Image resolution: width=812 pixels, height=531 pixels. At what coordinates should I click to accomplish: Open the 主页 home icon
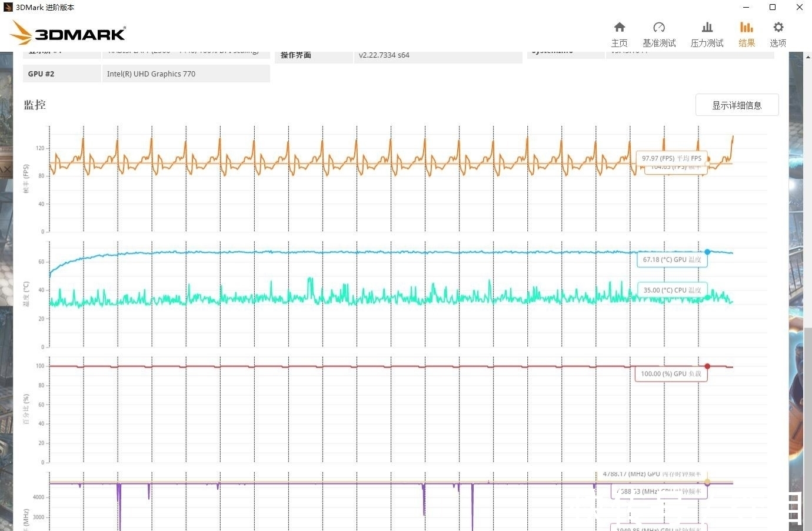(619, 27)
